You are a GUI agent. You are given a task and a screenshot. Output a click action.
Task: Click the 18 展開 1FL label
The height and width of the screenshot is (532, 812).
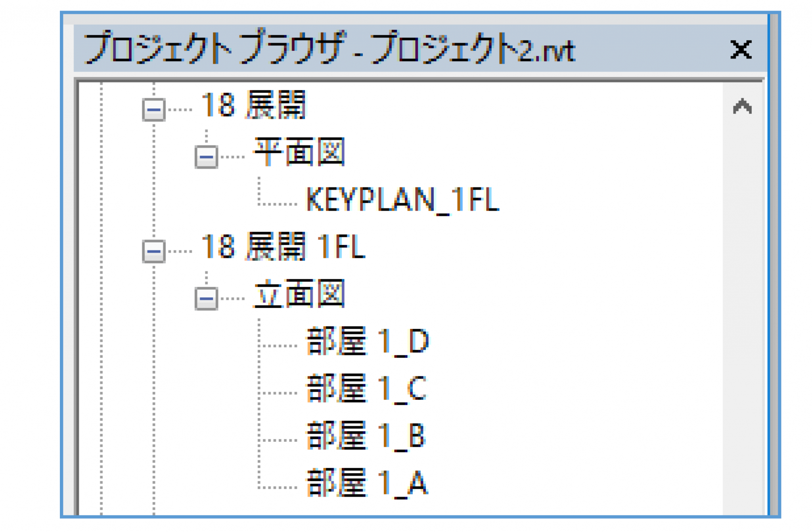[x=283, y=247]
